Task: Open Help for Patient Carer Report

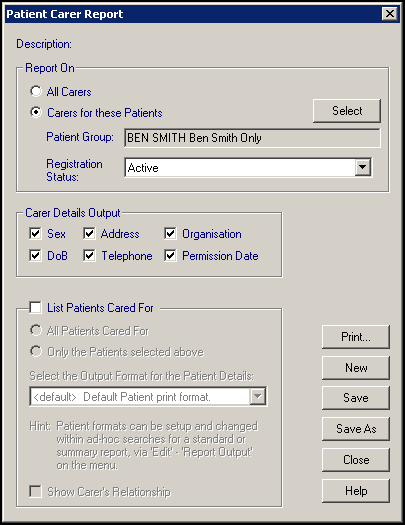Action: click(356, 491)
